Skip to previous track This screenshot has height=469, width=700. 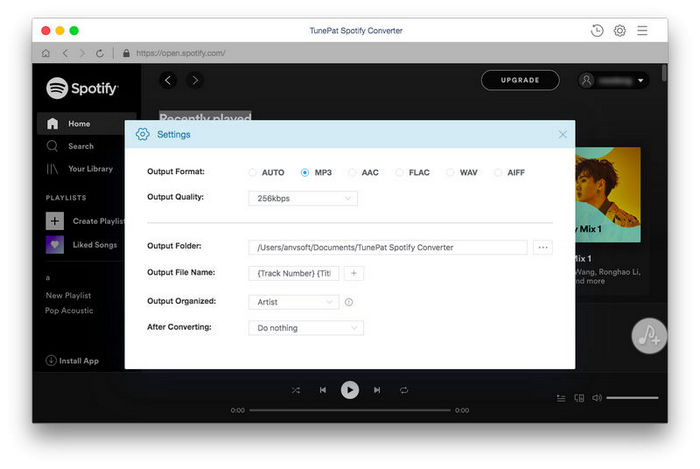(x=323, y=390)
